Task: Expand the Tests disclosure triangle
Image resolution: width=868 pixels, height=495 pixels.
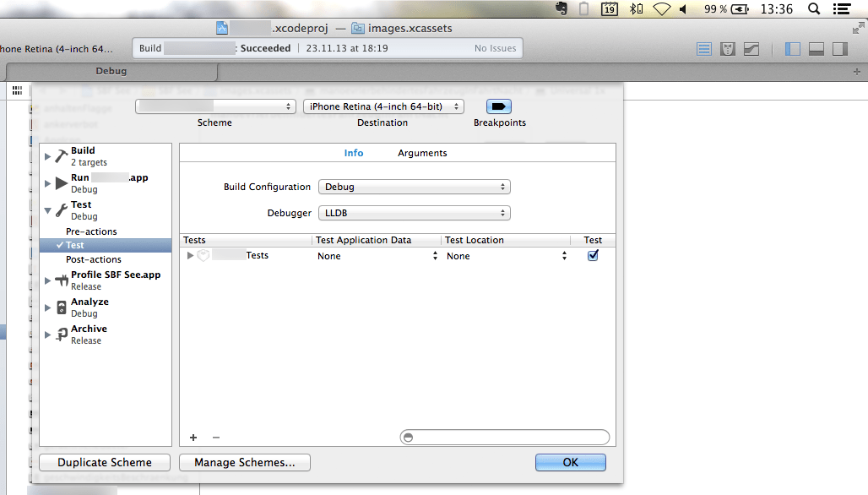Action: pos(189,255)
